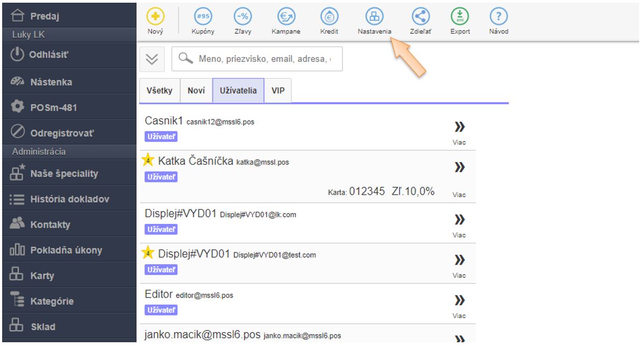Expand Viac details for Katka Čašníčka
The height and width of the screenshot is (346, 644).
(459, 172)
